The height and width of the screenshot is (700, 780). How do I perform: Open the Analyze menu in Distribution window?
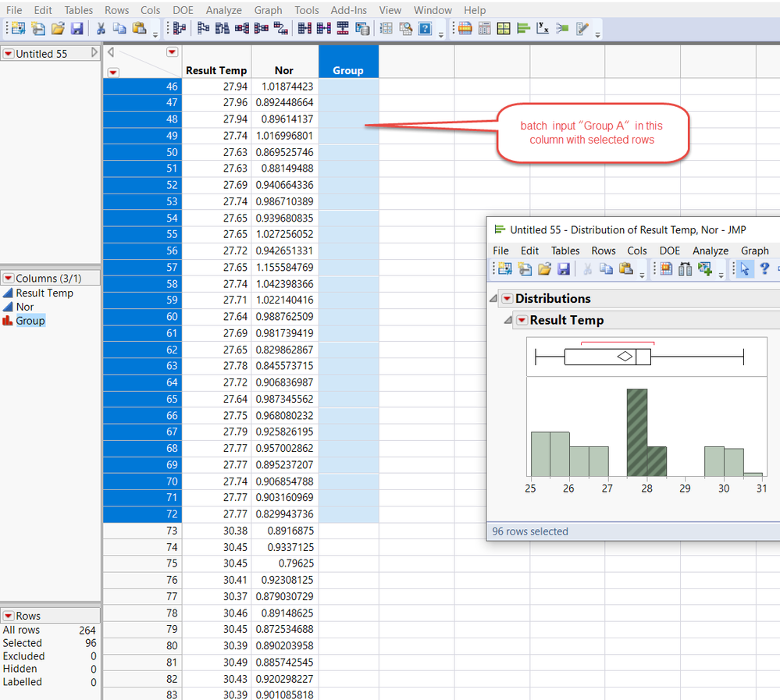pyautogui.click(x=710, y=251)
